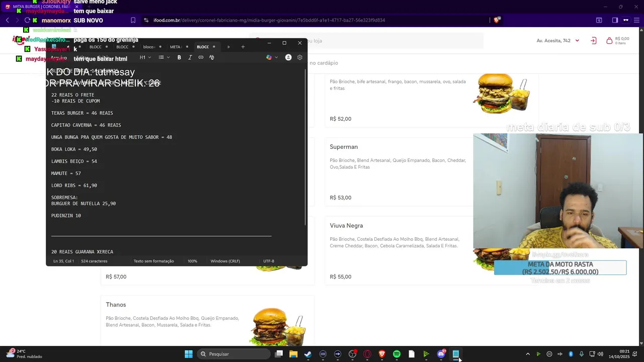The image size is (644, 362).
Task: Open site settings icon in address bar
Action: pos(146,20)
